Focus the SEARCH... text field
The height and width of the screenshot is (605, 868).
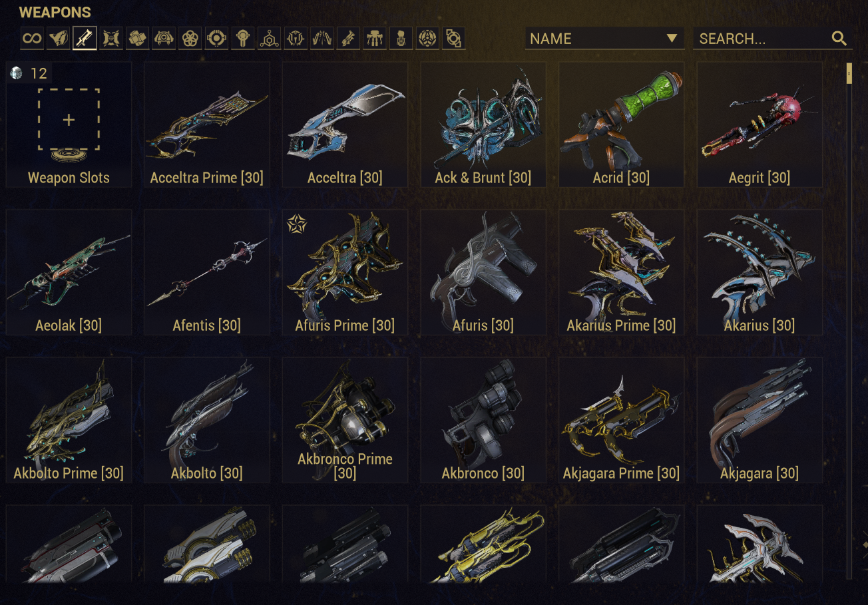[772, 39]
